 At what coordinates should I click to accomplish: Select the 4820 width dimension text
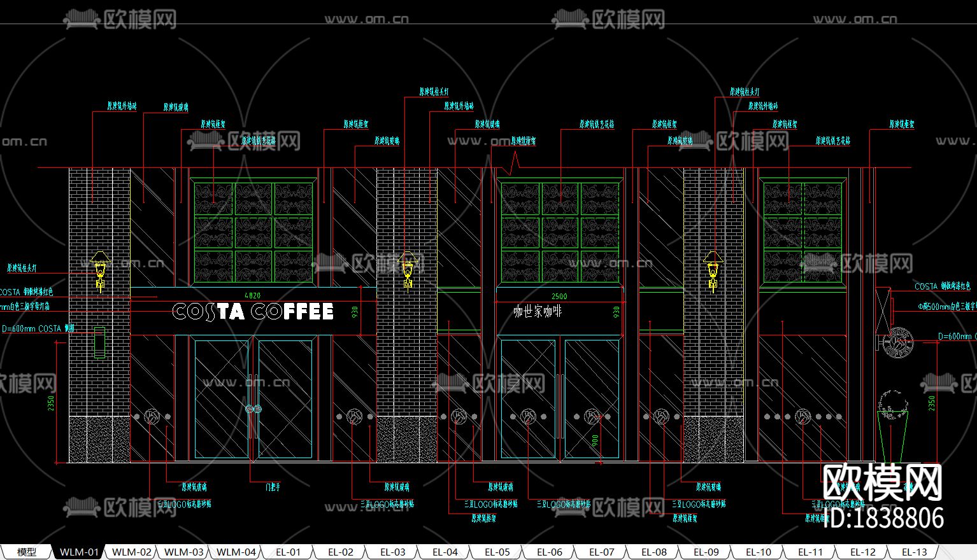[x=253, y=295]
